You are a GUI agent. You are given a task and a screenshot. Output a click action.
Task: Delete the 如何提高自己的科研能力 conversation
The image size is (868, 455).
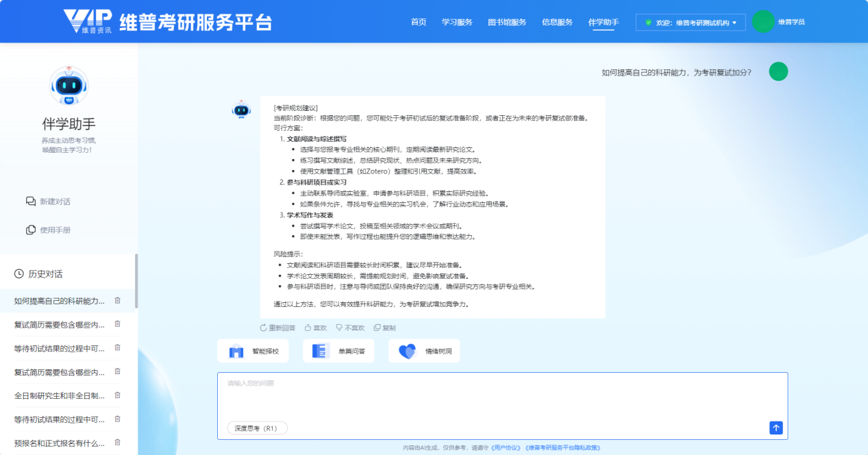(x=118, y=301)
